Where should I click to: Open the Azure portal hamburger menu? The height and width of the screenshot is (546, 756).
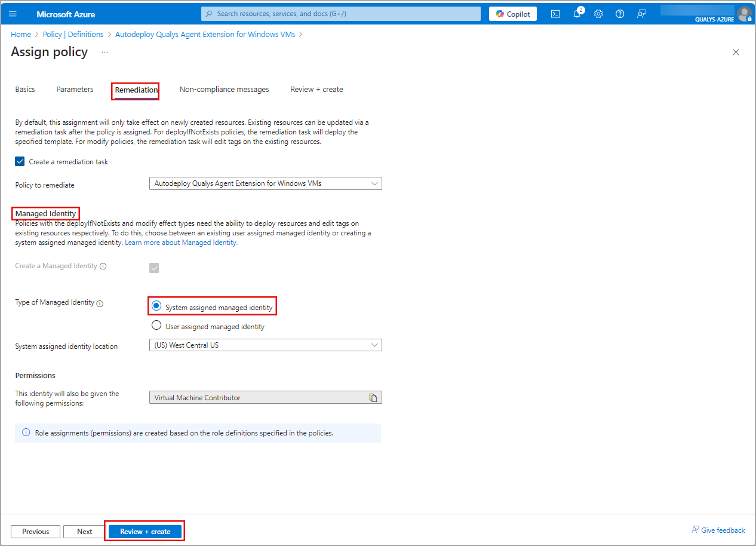[x=13, y=14]
